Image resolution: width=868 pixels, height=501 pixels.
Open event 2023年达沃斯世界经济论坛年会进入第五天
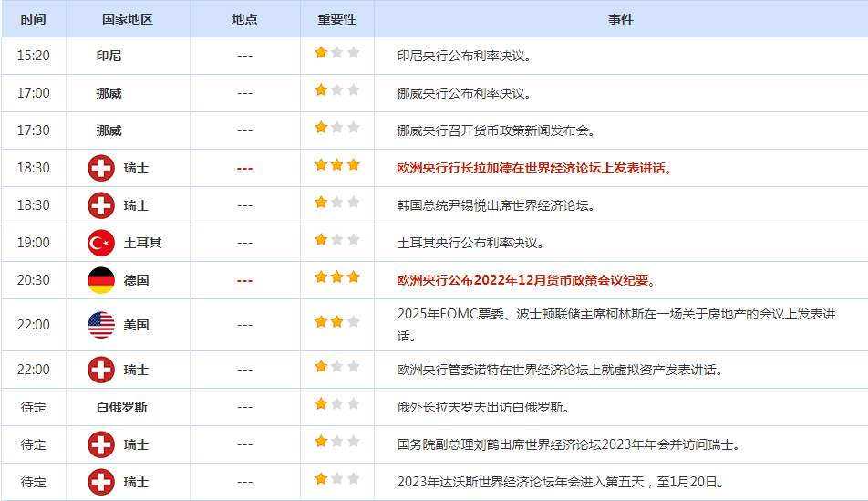pyautogui.click(x=561, y=482)
